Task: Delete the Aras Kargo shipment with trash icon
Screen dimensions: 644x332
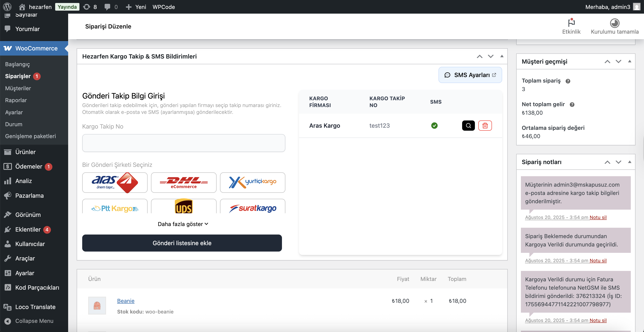Action: (x=485, y=125)
